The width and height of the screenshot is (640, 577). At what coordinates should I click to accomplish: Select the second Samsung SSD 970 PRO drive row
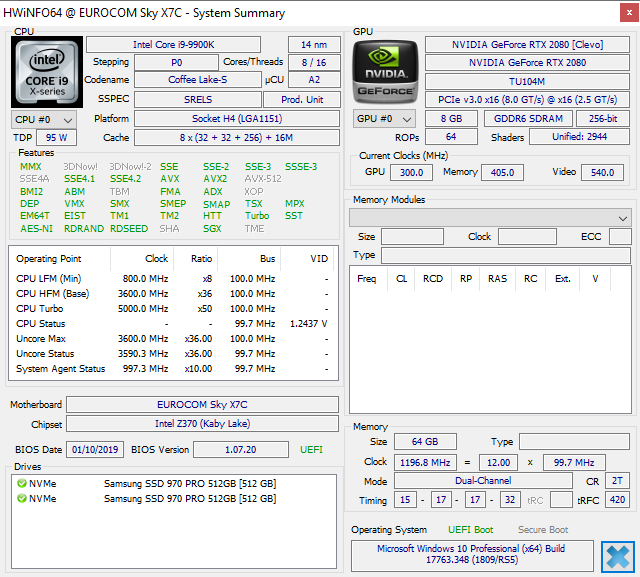click(173, 499)
